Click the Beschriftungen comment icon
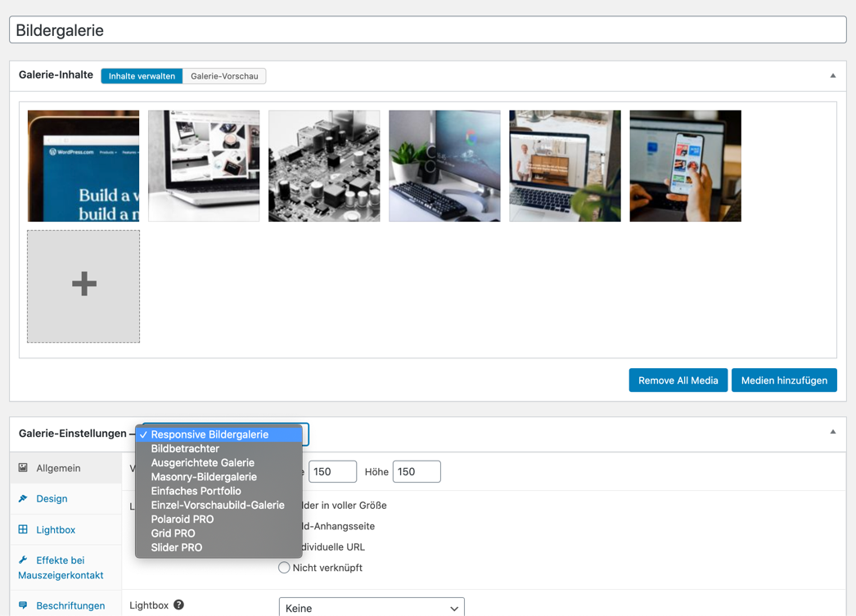This screenshot has width=856, height=616. pyautogui.click(x=23, y=605)
